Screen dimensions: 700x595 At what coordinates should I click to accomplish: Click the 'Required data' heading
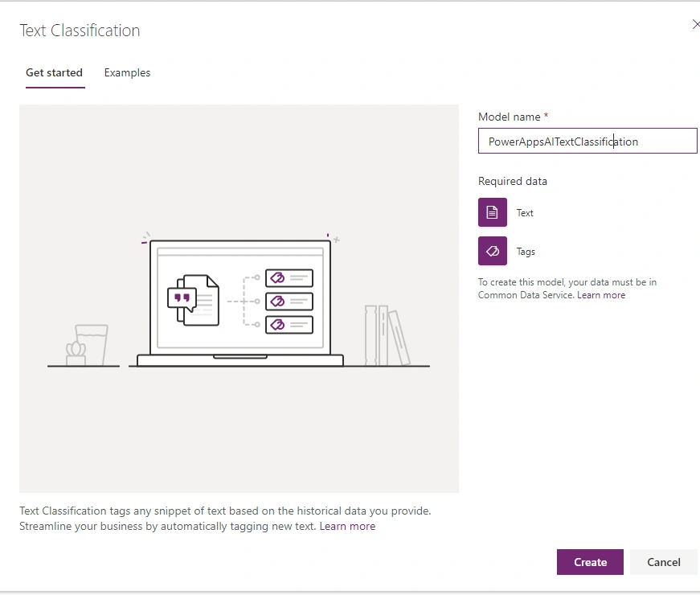pos(513,181)
